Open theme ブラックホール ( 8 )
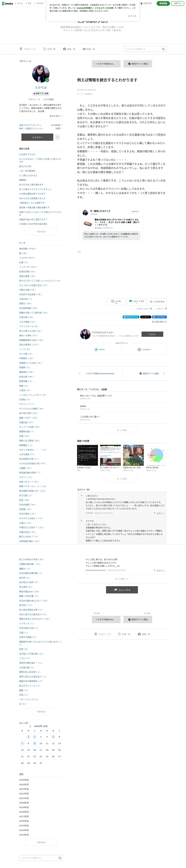Image resolution: width=186 pixels, height=868 pixels. click(x=29, y=327)
